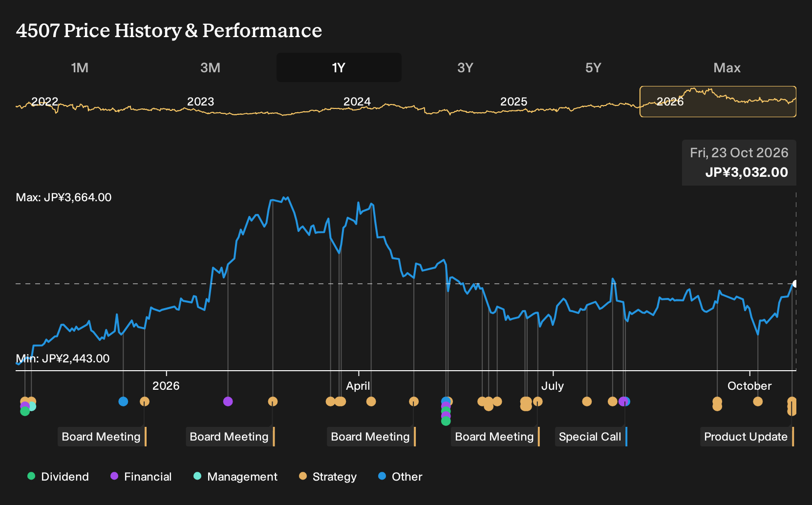Viewport: 812px width, 505px height.
Task: Click the Strategy dot below the price peak
Action: [273, 401]
